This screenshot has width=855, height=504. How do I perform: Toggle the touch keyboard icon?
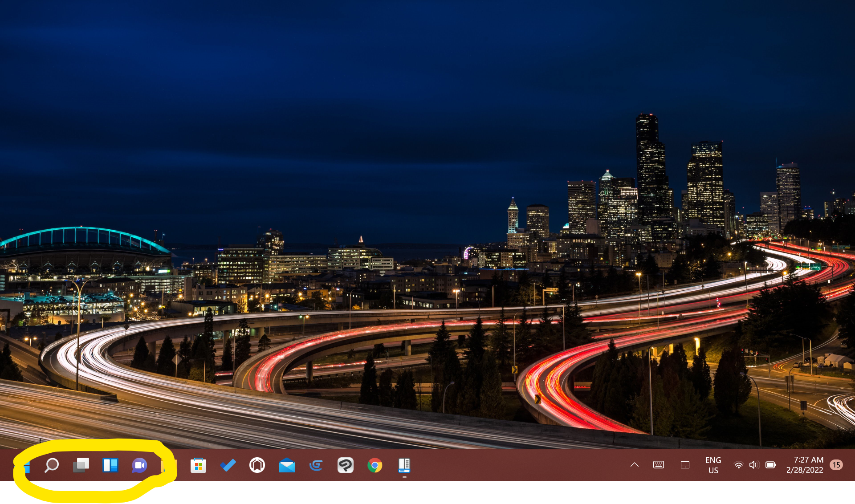click(x=659, y=465)
